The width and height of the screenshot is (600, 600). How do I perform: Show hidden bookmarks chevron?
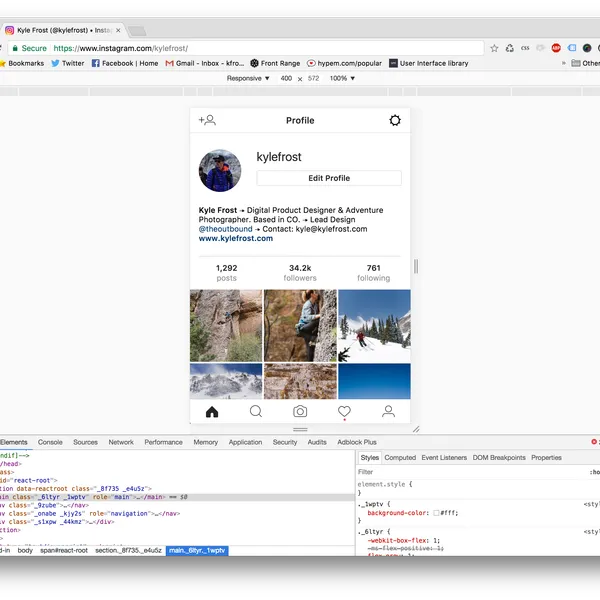pyautogui.click(x=564, y=63)
